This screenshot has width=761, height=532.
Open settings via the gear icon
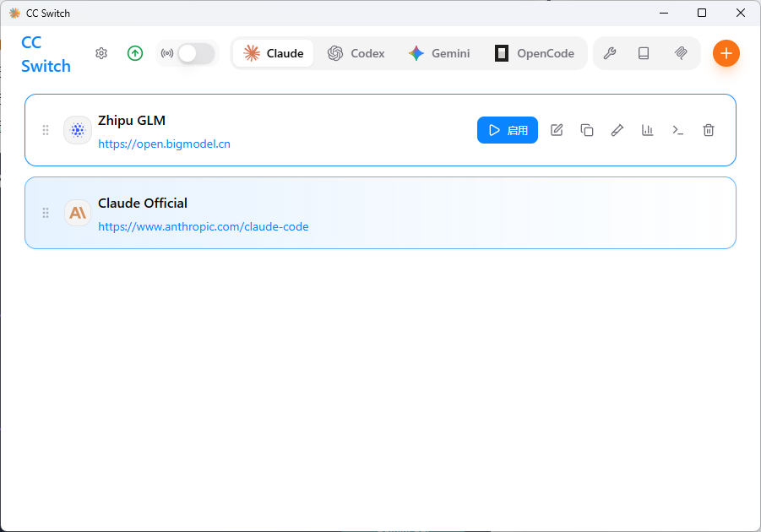[x=101, y=53]
